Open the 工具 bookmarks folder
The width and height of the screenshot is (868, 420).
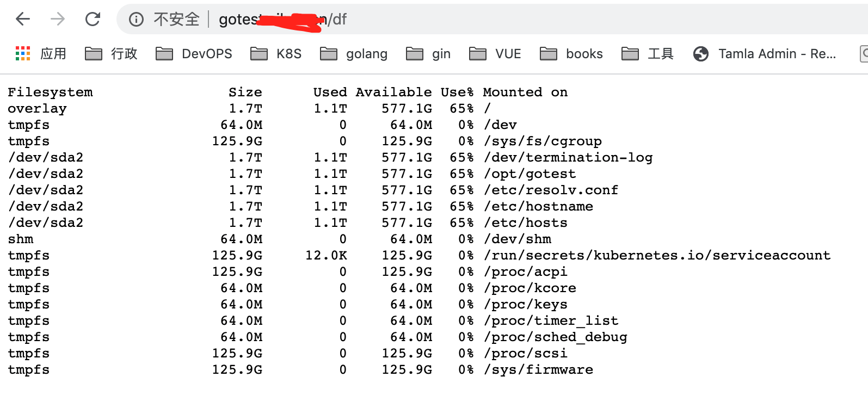point(648,53)
